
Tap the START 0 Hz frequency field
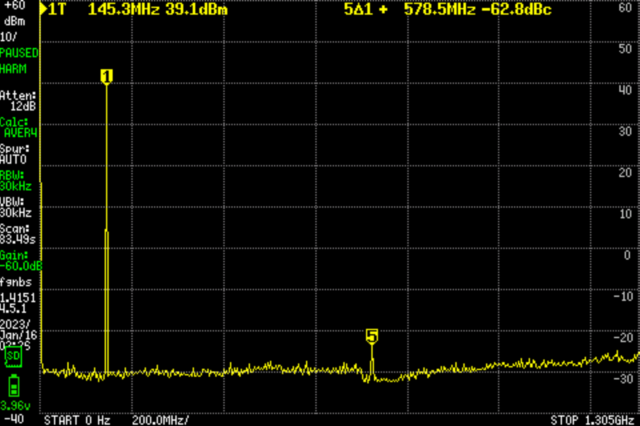coord(77,420)
